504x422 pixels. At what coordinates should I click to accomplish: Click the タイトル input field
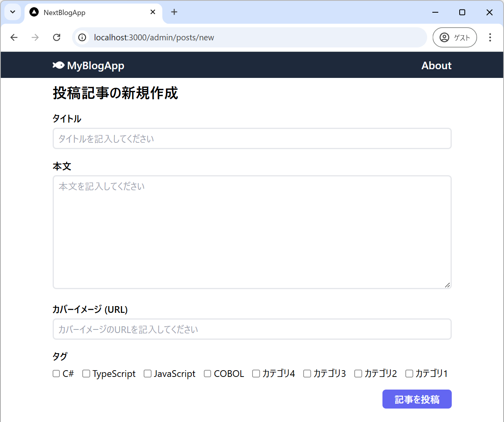252,138
